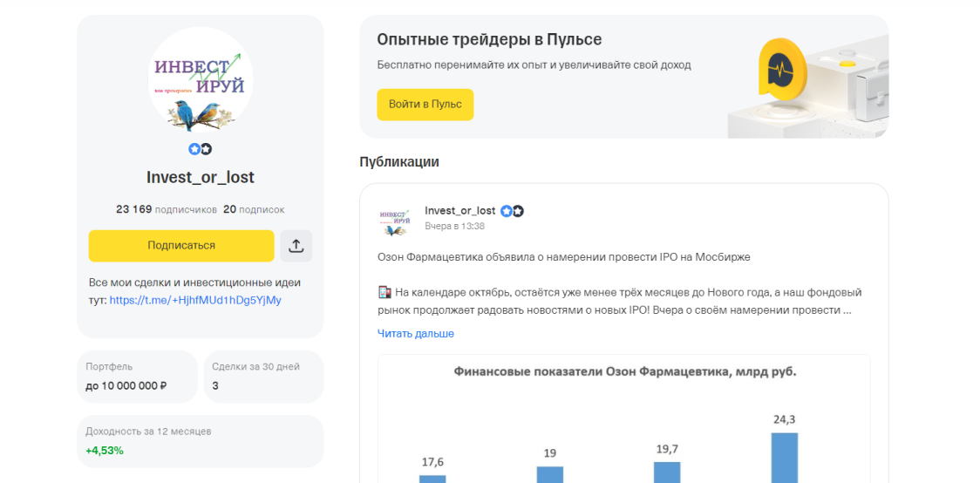Click the dark star badge beside post author name
The image size is (980, 483).
[x=518, y=211]
